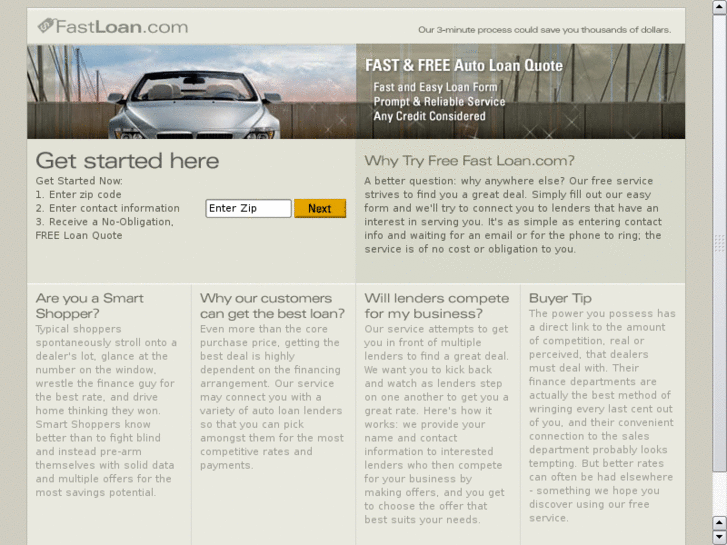The height and width of the screenshot is (545, 727).
Task: Click the vertical scrollbar thumb grip
Action: coord(719,244)
